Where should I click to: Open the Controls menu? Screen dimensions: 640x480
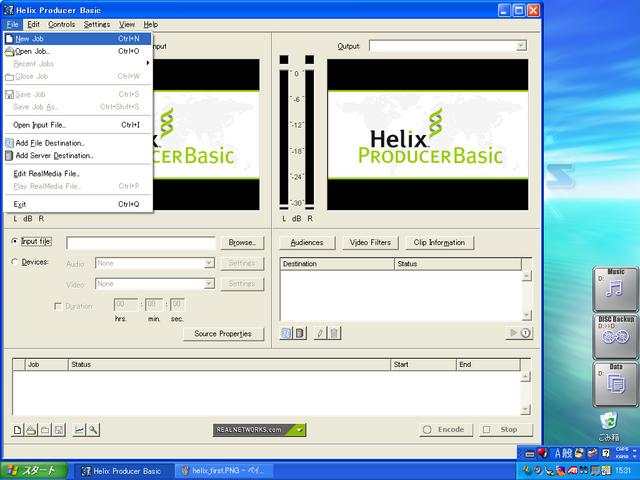[62, 24]
